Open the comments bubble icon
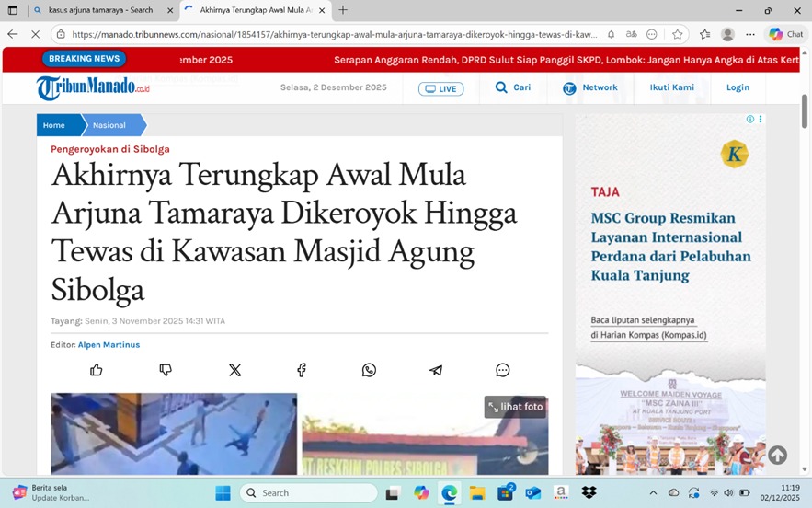Screen dimensions: 812x508 [x=503, y=370]
